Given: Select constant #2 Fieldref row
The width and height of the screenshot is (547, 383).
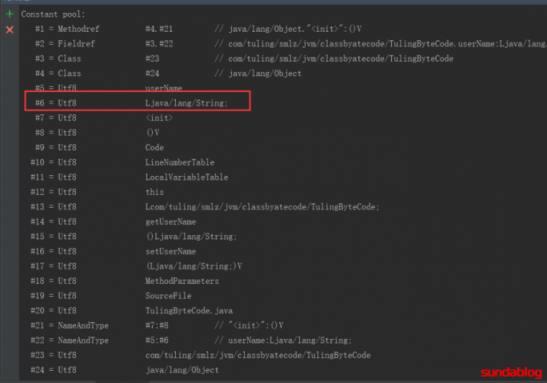Looking at the screenshot, I should point(291,44).
